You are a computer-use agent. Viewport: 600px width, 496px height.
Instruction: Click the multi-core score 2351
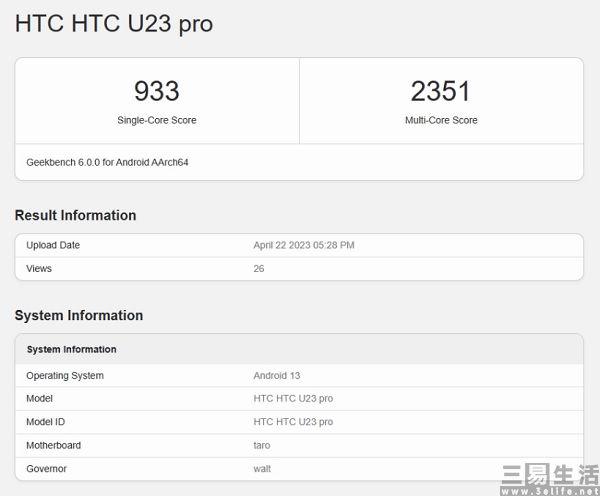click(x=441, y=91)
